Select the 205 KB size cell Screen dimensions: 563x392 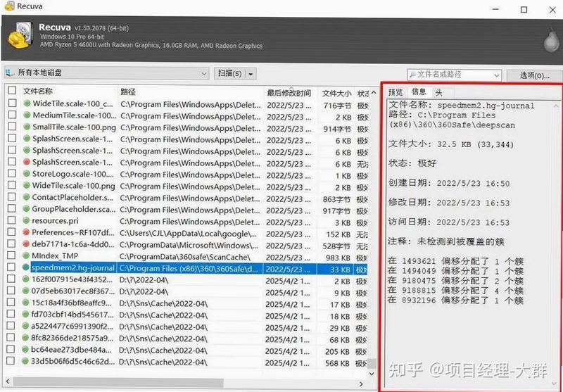[337, 351]
